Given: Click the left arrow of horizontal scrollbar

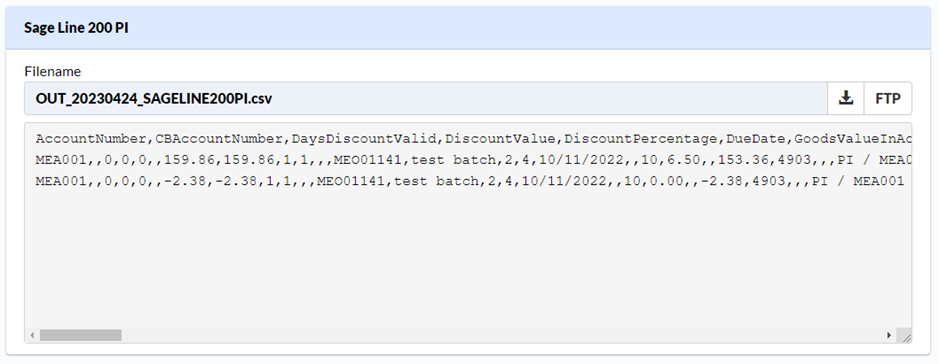Looking at the screenshot, I should point(32,335).
